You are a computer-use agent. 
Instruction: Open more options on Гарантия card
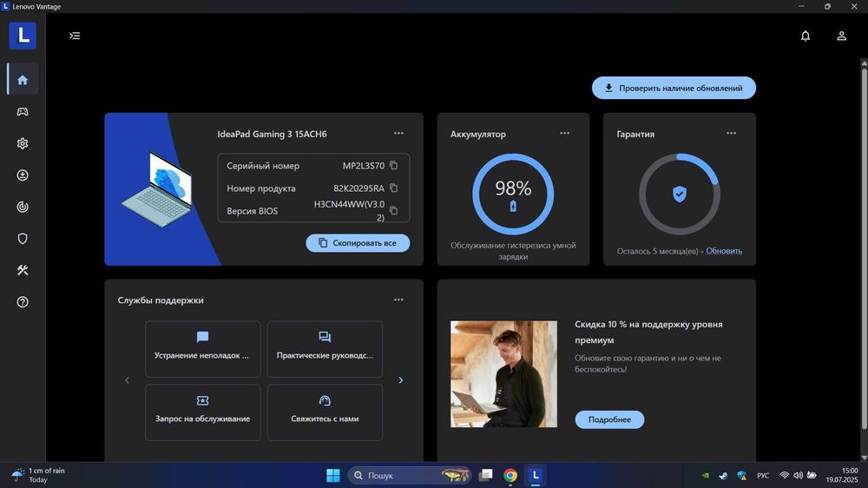click(x=731, y=134)
